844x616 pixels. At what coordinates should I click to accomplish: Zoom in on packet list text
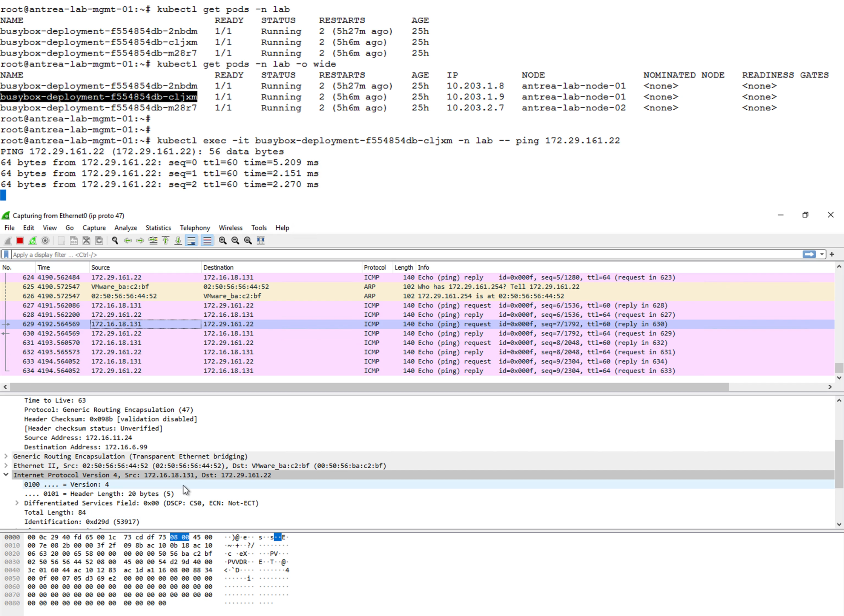pyautogui.click(x=223, y=241)
